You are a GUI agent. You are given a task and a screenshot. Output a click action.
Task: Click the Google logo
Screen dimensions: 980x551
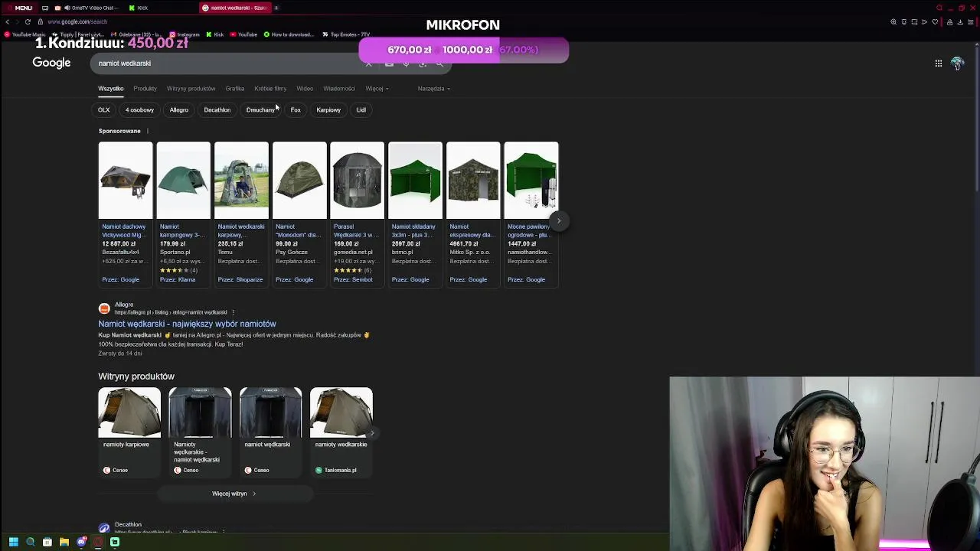tap(51, 63)
